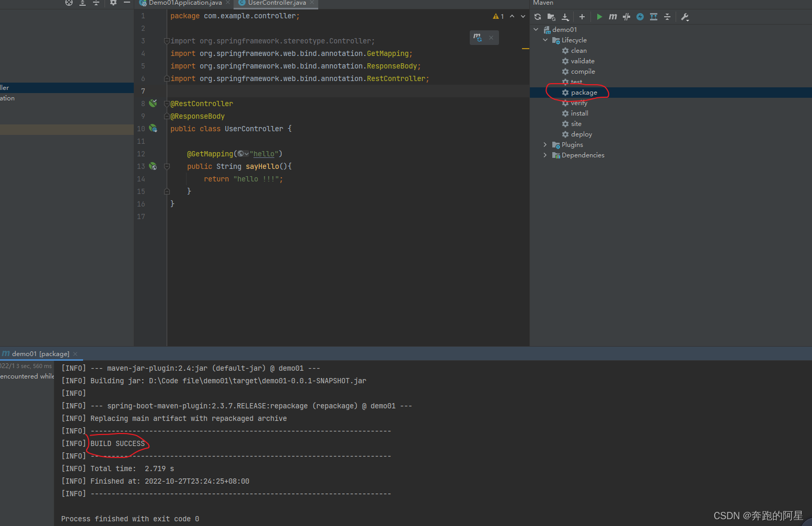
Task: Add Maven project with plus icon
Action: [x=582, y=17]
